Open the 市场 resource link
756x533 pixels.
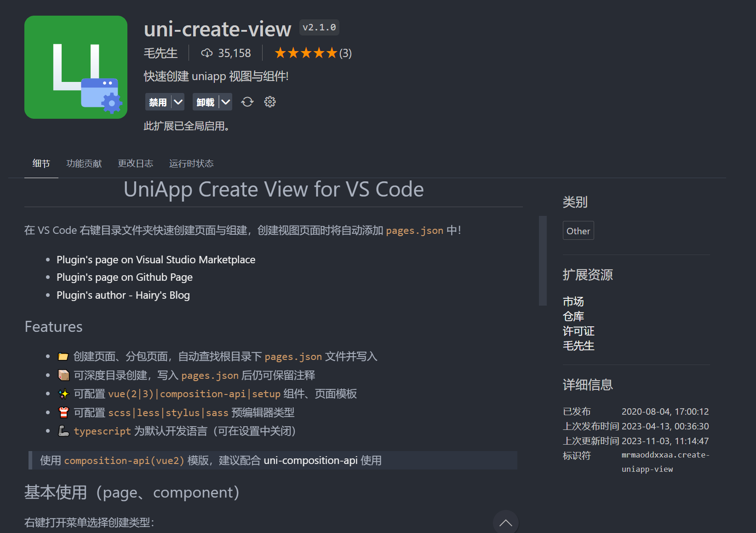pos(573,301)
